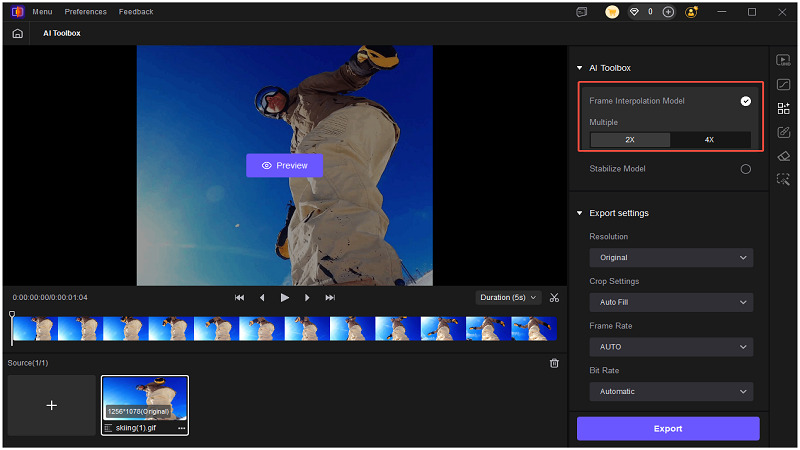Select the eraser tool in right sidebar
The height and width of the screenshot is (450, 800).
point(784,155)
